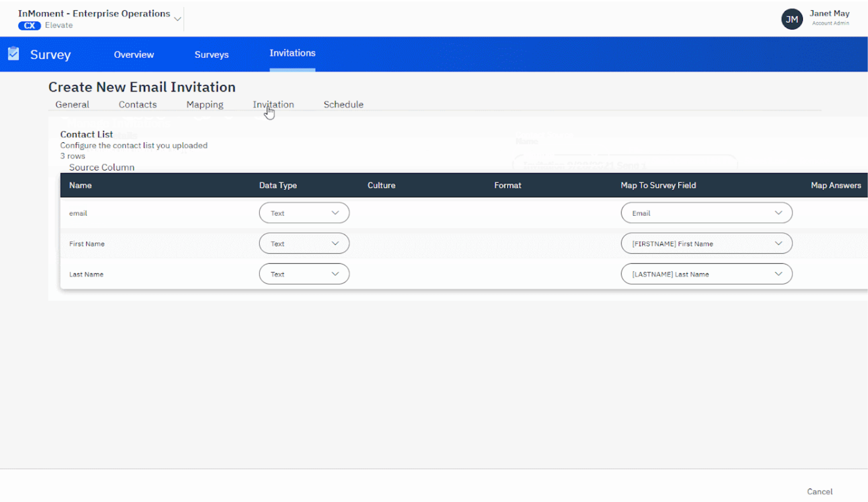Image resolution: width=868 pixels, height=502 pixels.
Task: Click the CX badge icon
Action: pyautogui.click(x=29, y=25)
